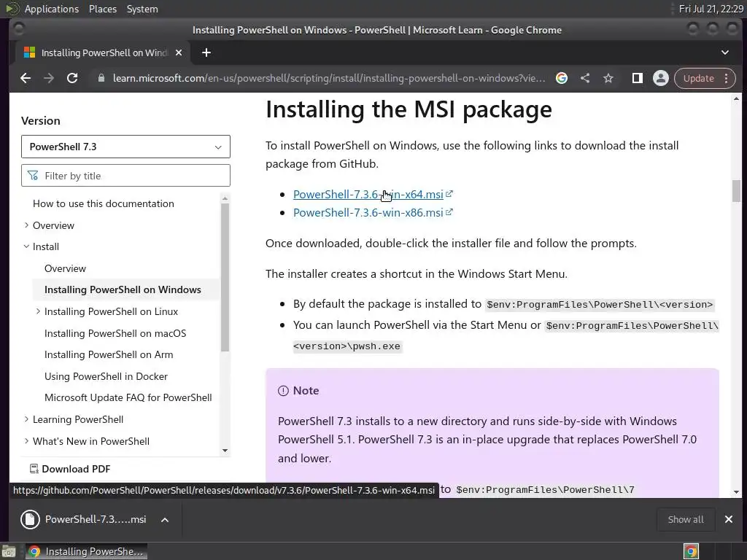Click Show all downloads

coord(686,519)
